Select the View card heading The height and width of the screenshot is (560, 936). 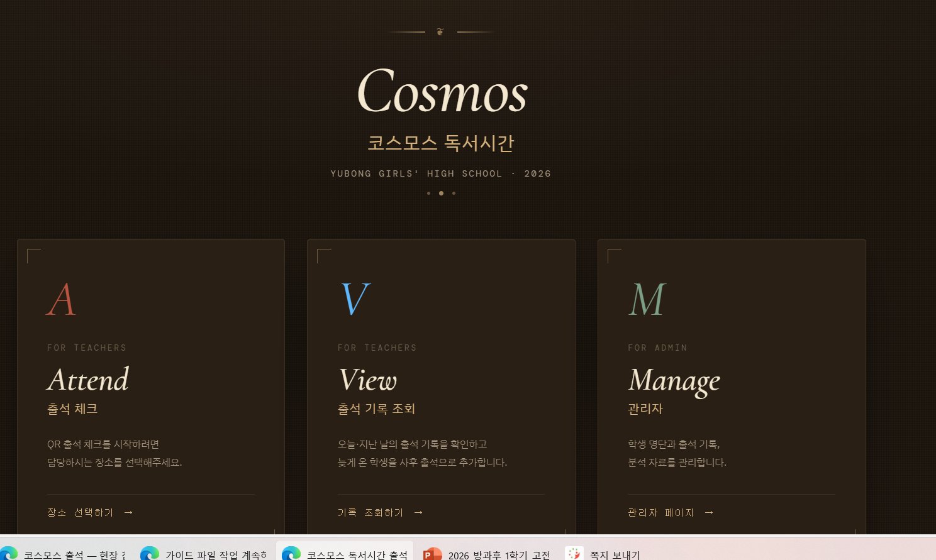click(x=367, y=380)
